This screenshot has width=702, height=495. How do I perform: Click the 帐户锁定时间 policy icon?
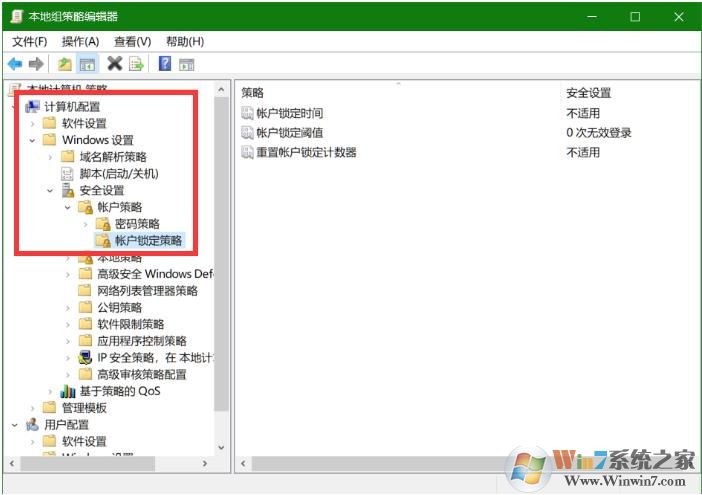click(x=248, y=113)
